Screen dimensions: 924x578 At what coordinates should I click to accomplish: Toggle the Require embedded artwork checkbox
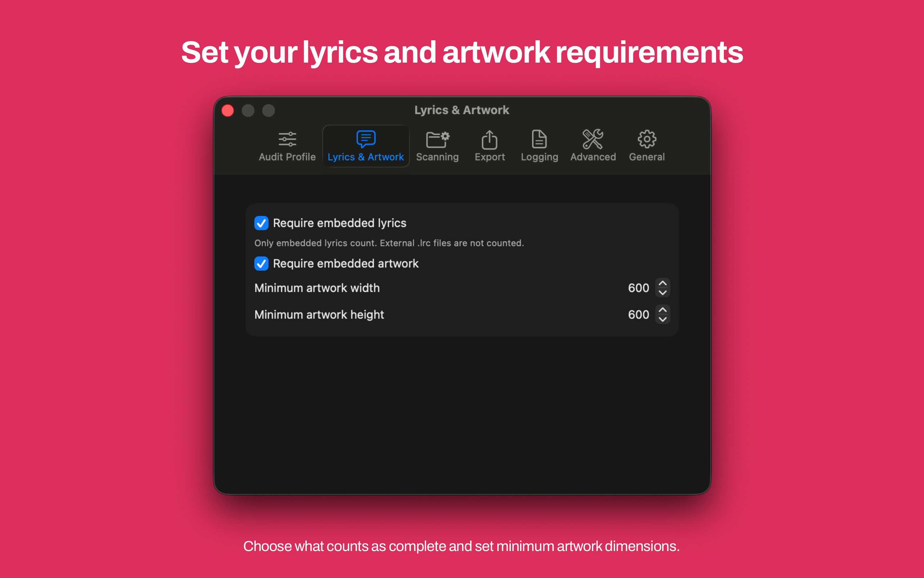[x=261, y=263]
